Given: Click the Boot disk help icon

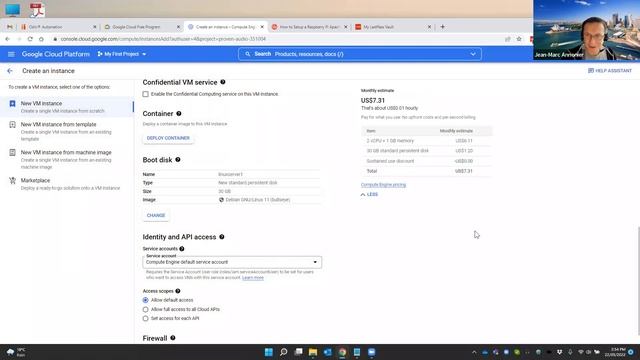Looking at the screenshot, I should tap(178, 160).
